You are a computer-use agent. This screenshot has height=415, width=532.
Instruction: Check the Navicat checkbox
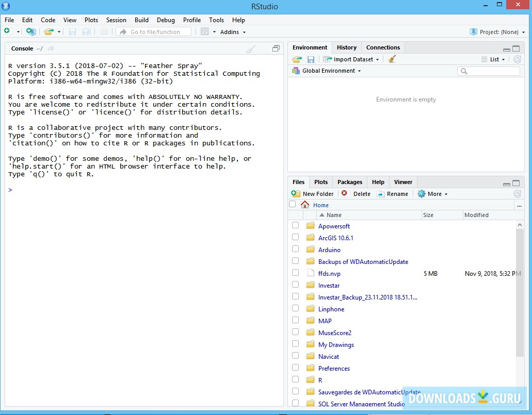click(x=296, y=356)
